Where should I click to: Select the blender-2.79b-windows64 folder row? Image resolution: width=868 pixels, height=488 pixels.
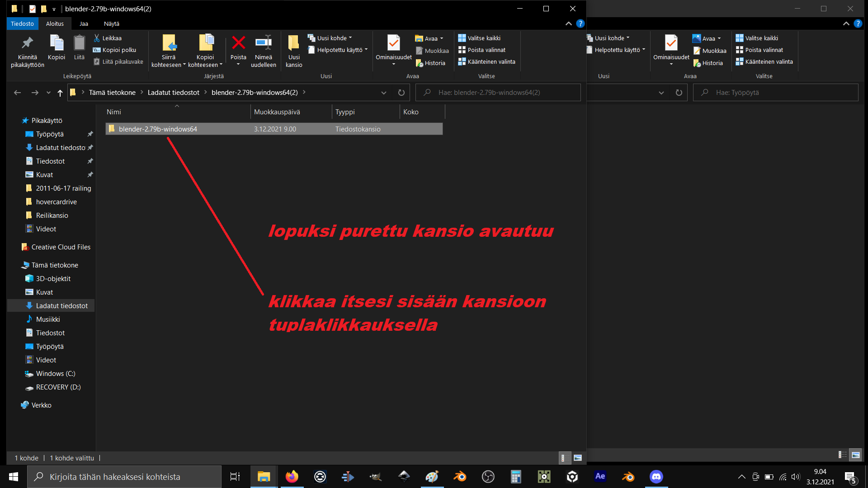(158, 129)
